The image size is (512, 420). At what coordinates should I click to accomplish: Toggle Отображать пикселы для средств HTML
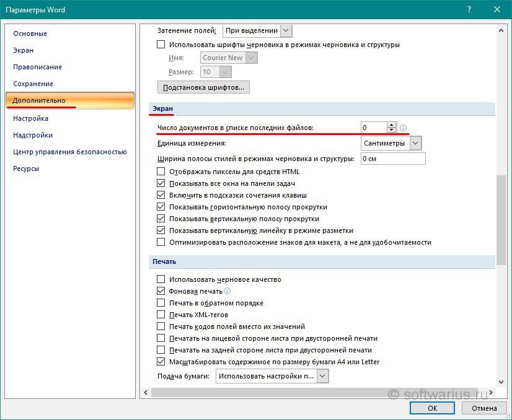pyautogui.click(x=161, y=172)
